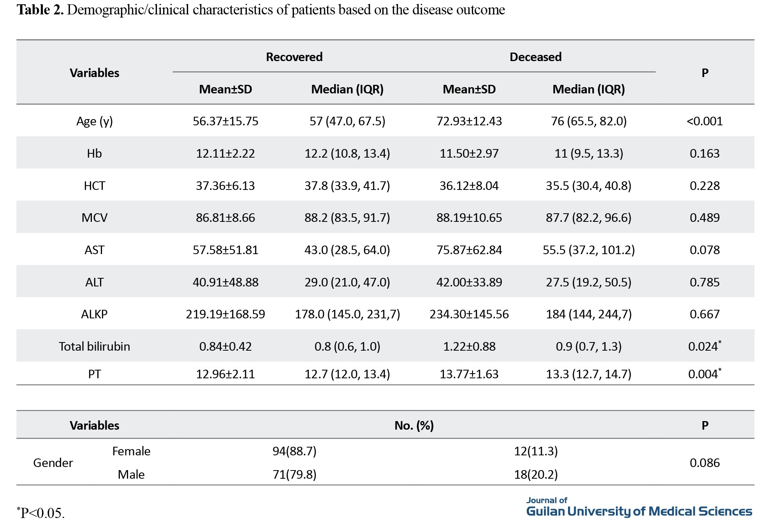The image size is (765, 532).
Task: Click the Age (y) row label
Action: [94, 121]
